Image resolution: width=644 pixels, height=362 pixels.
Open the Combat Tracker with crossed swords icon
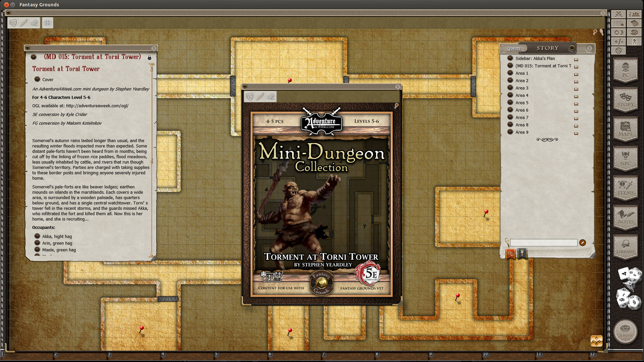coord(618,14)
